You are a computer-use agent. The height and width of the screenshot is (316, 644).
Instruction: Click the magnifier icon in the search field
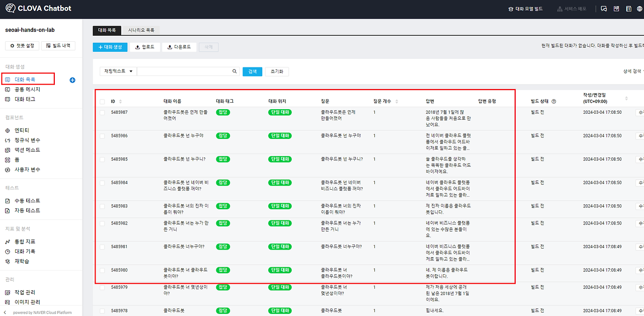coord(234,71)
